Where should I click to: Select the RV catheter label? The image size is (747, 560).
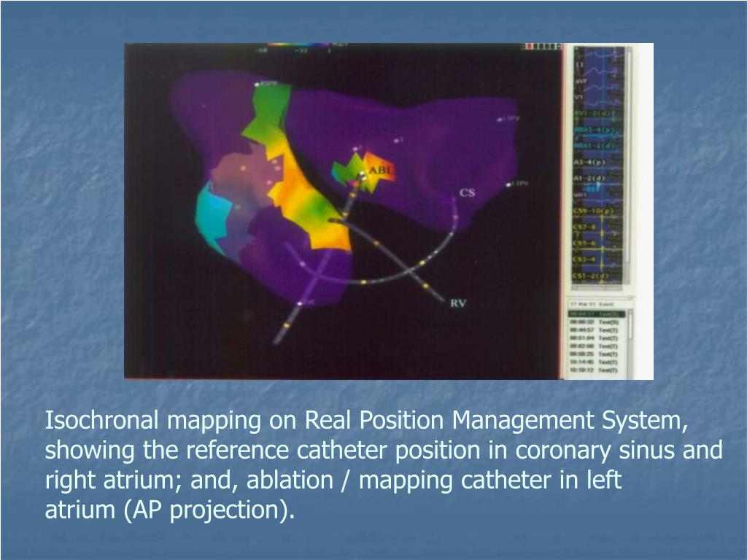458,303
